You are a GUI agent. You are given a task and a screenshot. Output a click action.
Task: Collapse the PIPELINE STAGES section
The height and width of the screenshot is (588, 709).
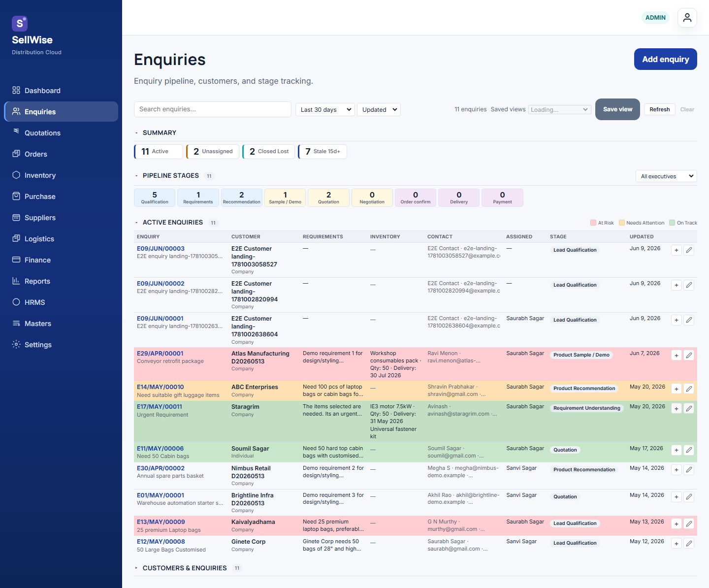pyautogui.click(x=136, y=176)
